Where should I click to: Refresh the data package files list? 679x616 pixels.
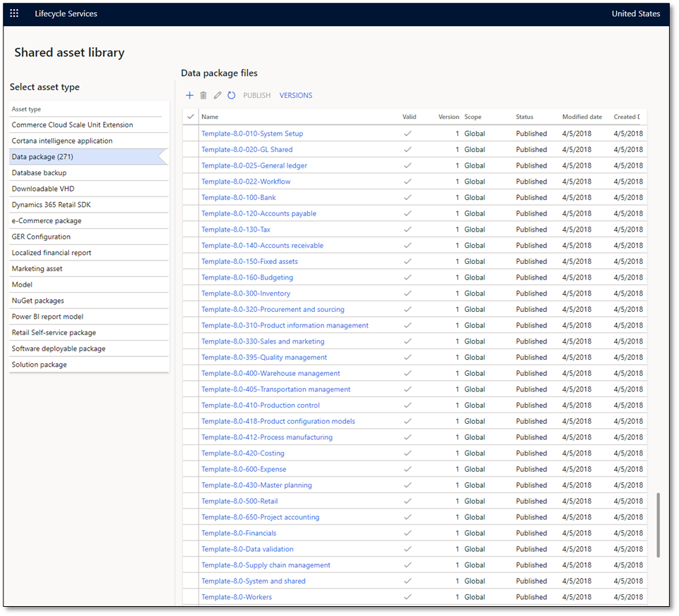click(x=232, y=95)
